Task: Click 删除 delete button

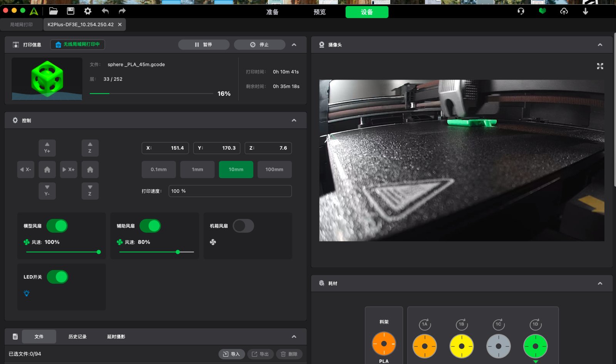Action: coord(289,354)
